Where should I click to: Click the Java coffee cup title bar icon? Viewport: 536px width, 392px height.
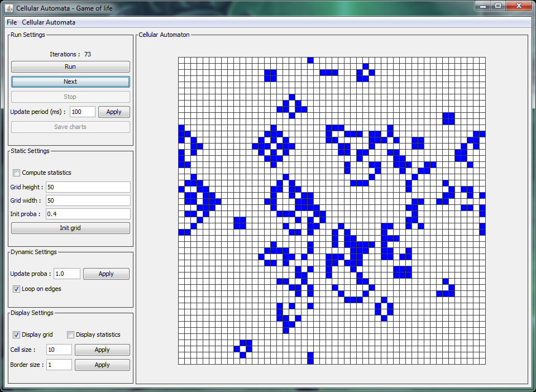(x=8, y=8)
